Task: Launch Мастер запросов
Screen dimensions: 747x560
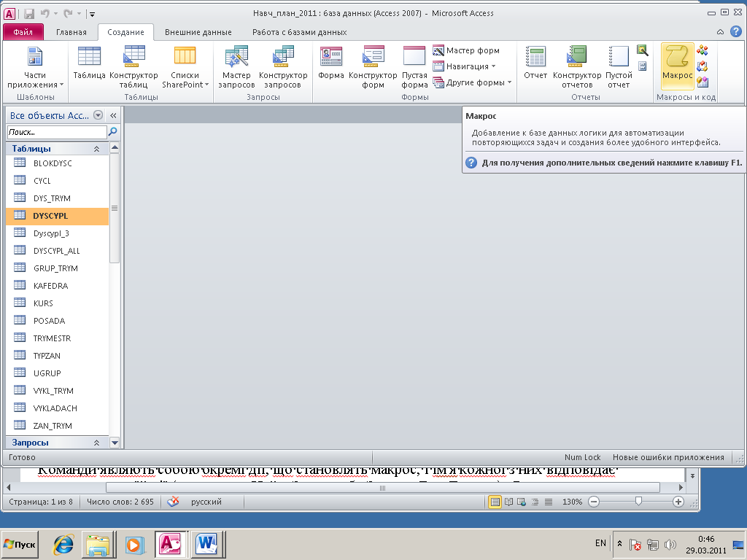Action: click(236, 66)
